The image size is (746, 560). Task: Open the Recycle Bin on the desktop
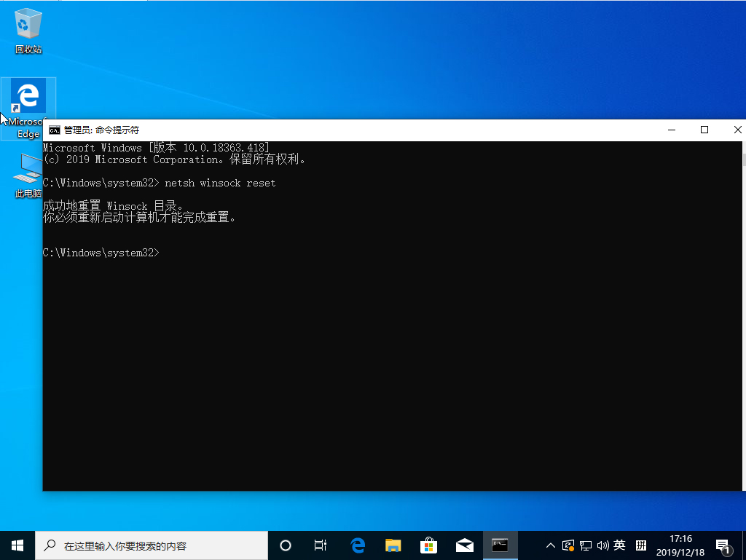tap(27, 22)
